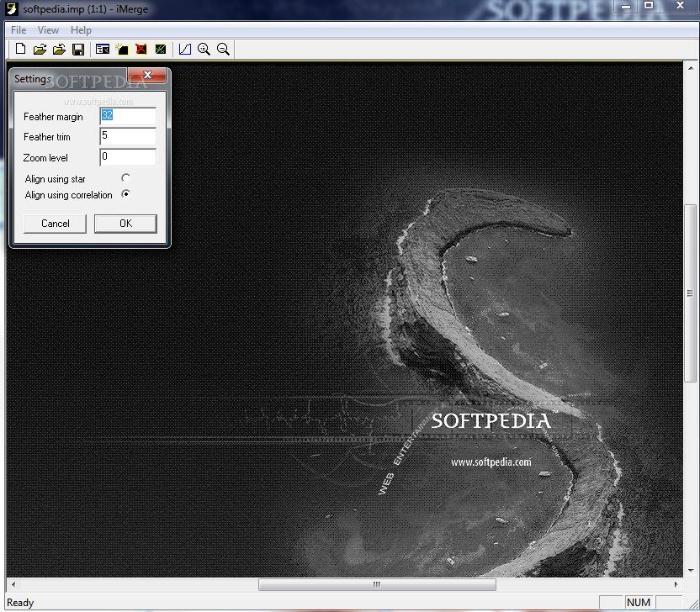The image size is (700, 612).
Task: Click the Feather trim input field
Action: [x=128, y=136]
